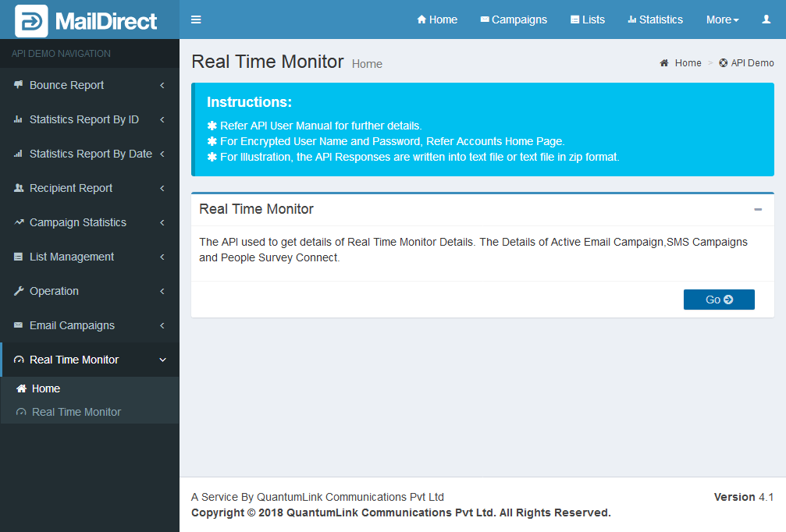Open the More dropdown menu
The width and height of the screenshot is (786, 532).
point(721,20)
